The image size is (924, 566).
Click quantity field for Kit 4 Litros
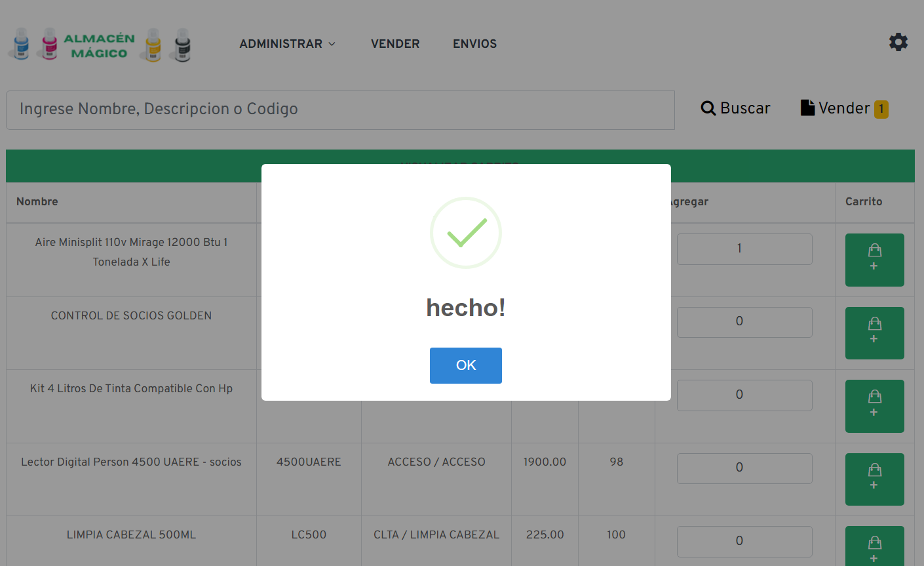click(x=744, y=395)
